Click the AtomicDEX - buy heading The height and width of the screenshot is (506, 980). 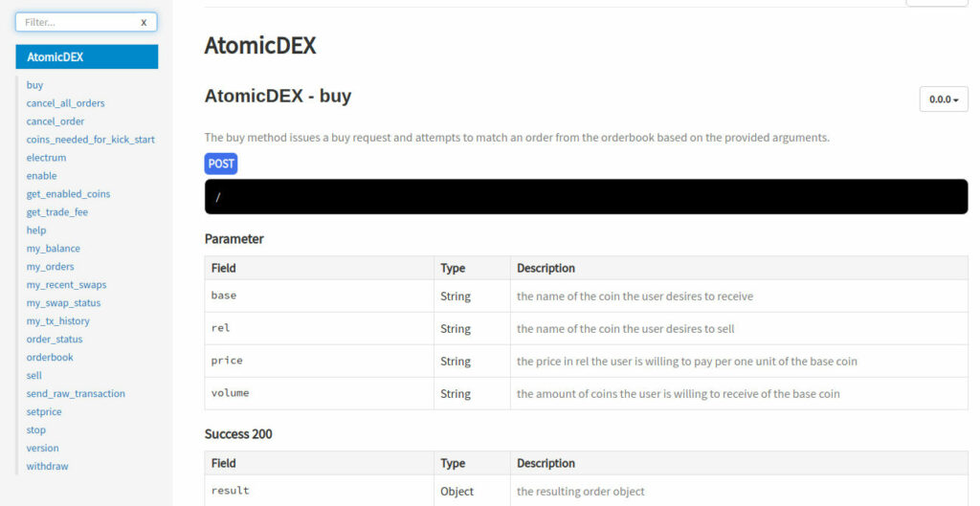[x=278, y=97]
